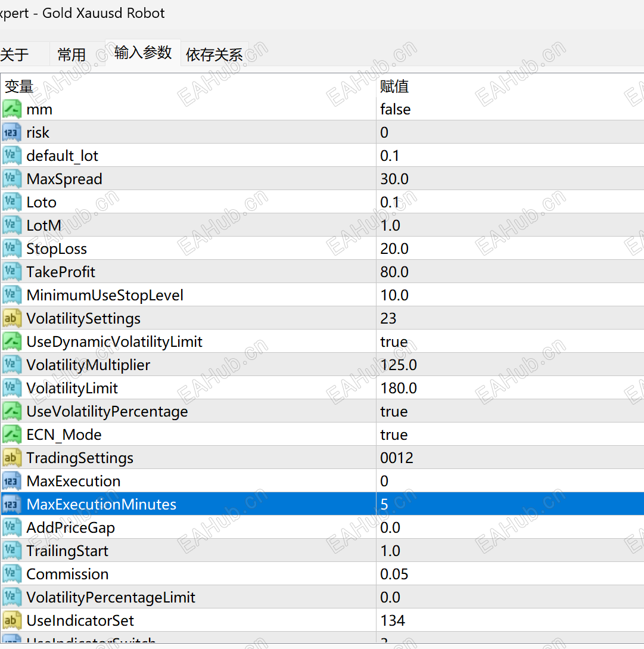Click the double icon beside Loto

[x=11, y=202]
